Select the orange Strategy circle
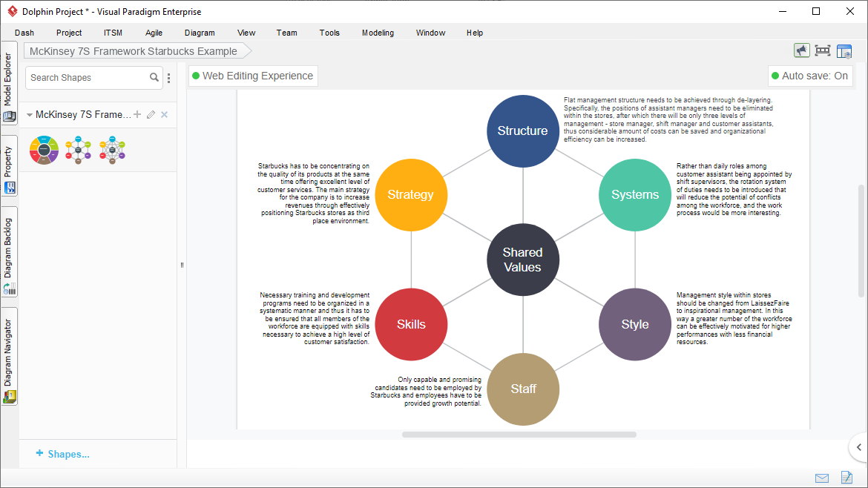 [x=411, y=195]
